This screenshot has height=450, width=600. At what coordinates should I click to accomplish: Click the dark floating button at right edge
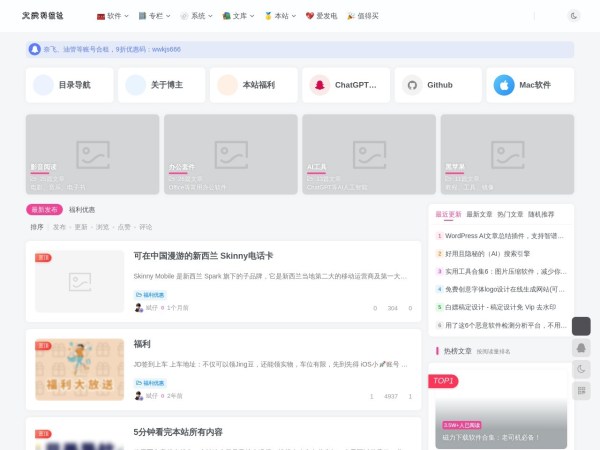pyautogui.click(x=581, y=326)
